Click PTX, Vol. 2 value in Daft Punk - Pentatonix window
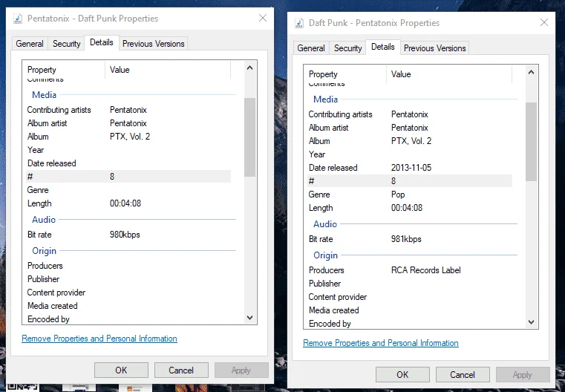The width and height of the screenshot is (565, 392). (x=411, y=141)
